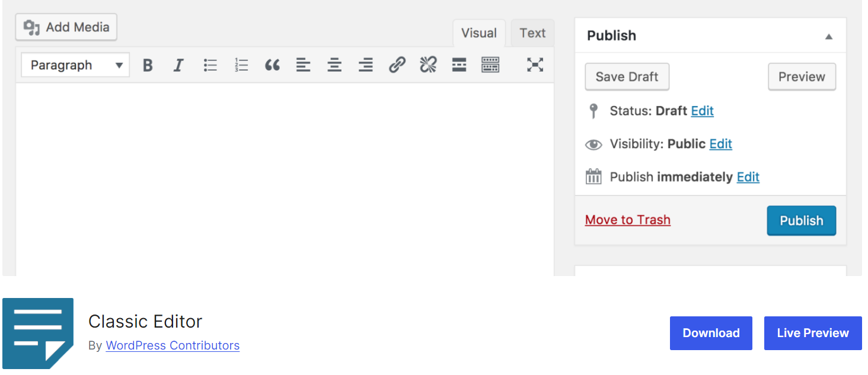
Task: Toggle the toolbar kitchen sink
Action: (490, 65)
